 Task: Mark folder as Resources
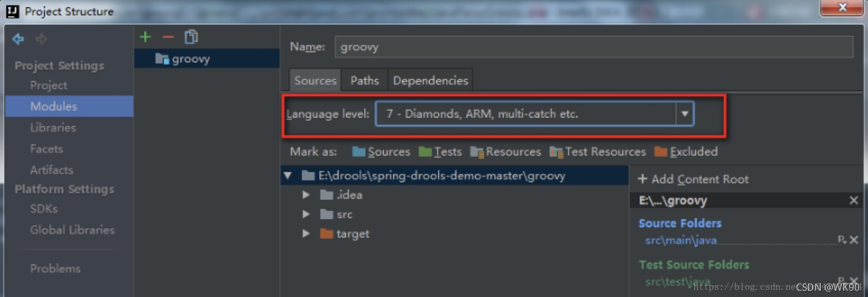(506, 152)
